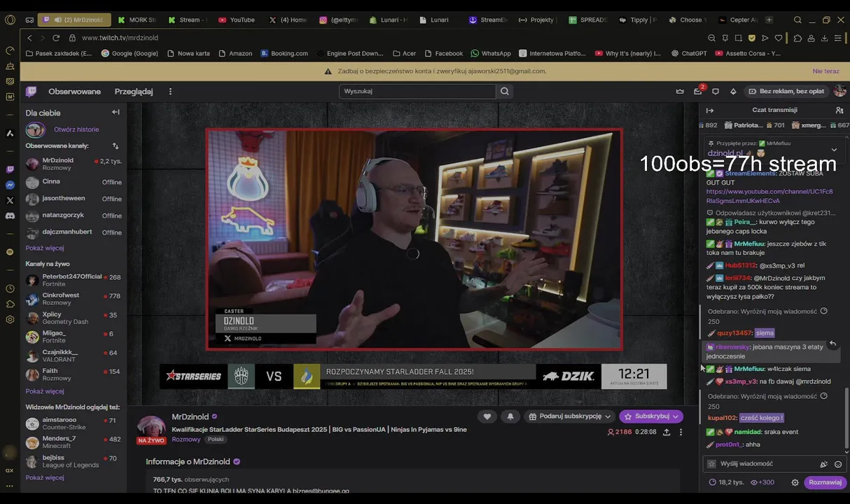Open whispers speech bubble icon

716,91
